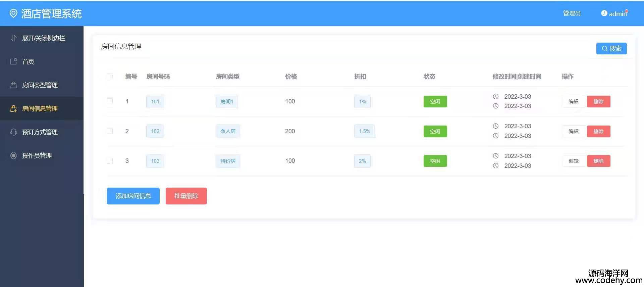Click the info icon beside admin
The height and width of the screenshot is (287, 644).
point(604,13)
